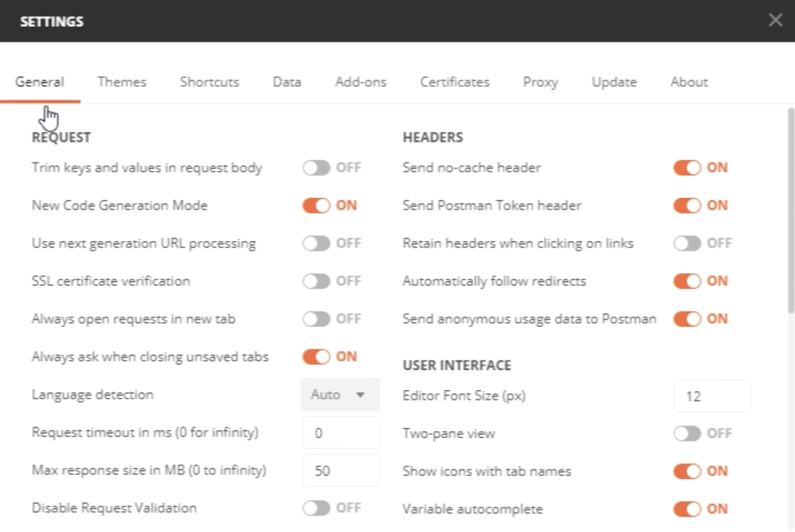Screen dimensions: 795x532
Task: Open the Proxy settings tab
Action: pyautogui.click(x=540, y=82)
